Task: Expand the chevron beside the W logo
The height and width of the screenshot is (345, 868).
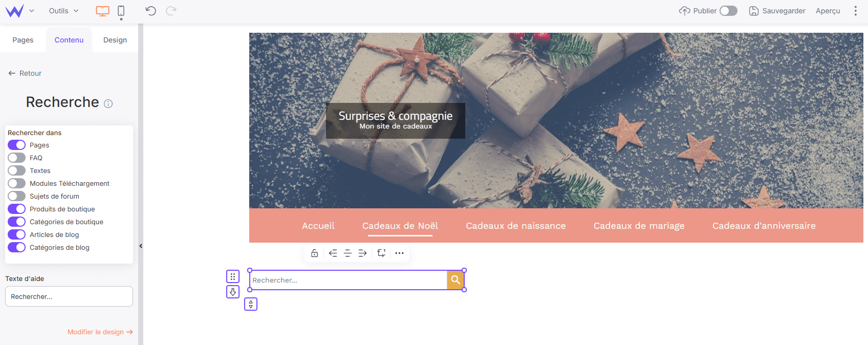Action: [32, 11]
